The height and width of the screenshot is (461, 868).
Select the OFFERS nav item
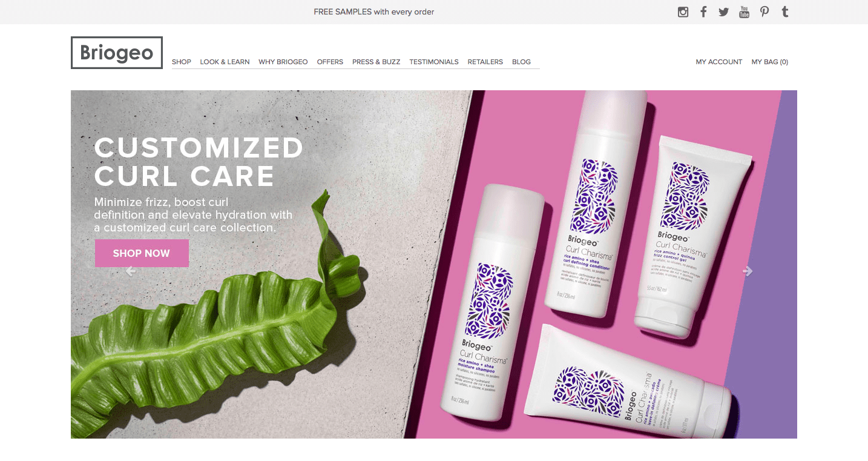[330, 62]
